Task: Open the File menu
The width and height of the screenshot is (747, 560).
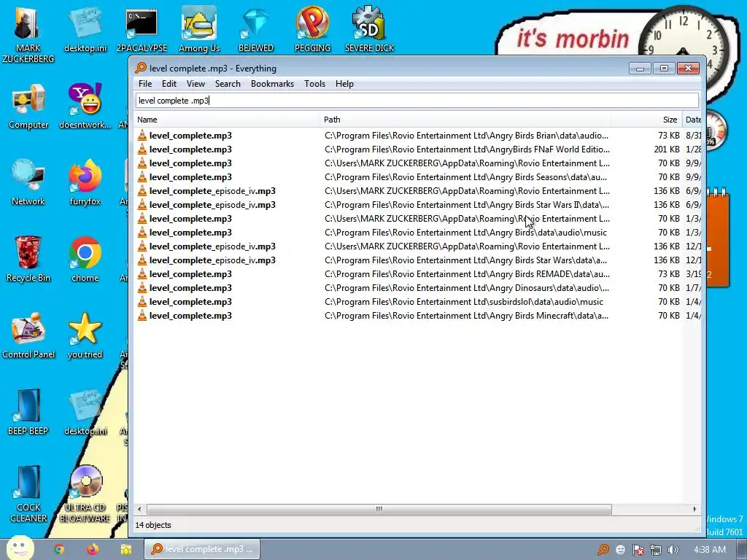Action: click(x=145, y=84)
